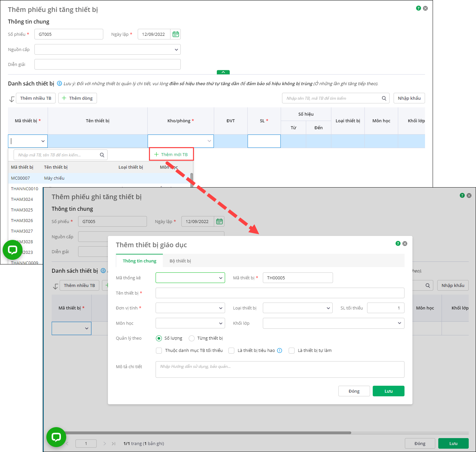476x452 pixels.
Task: Select the Số lượng radio button
Action: pyautogui.click(x=159, y=338)
